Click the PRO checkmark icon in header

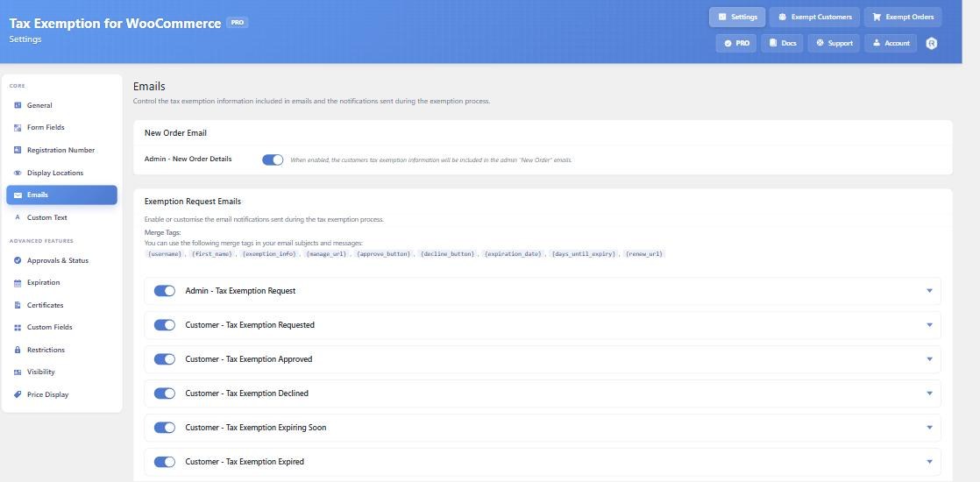[728, 43]
